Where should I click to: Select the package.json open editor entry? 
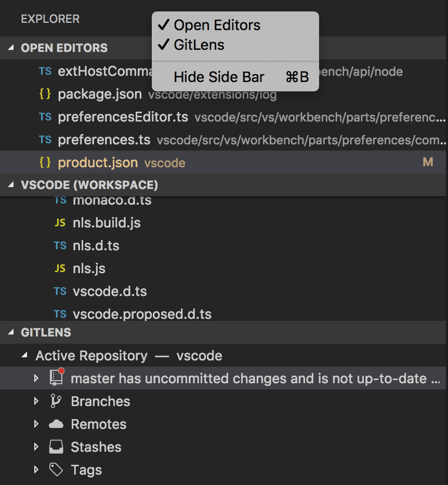pos(100,94)
